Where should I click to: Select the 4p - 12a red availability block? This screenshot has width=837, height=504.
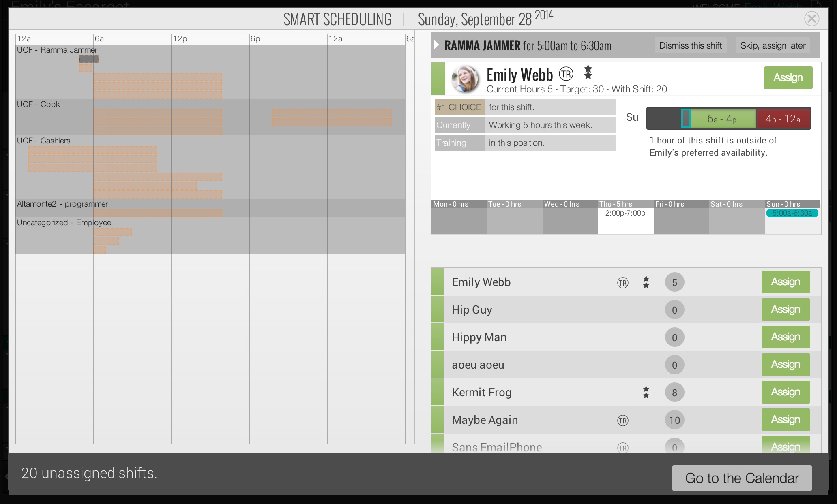pyautogui.click(x=783, y=119)
